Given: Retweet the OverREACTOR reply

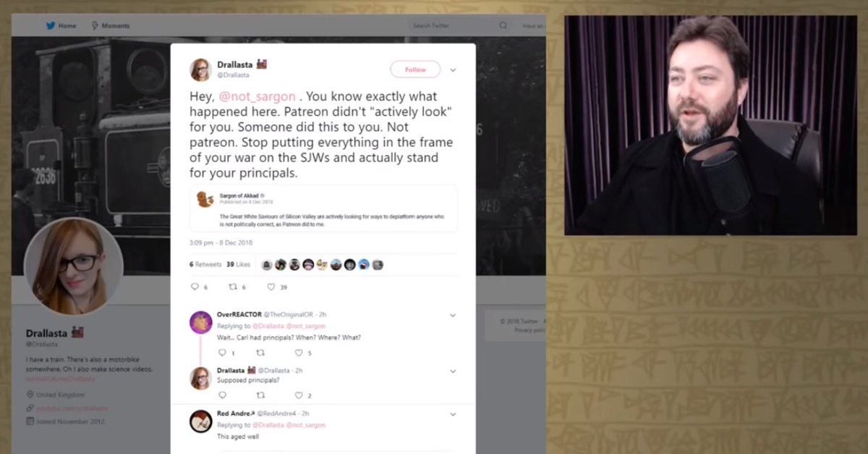Looking at the screenshot, I should (x=260, y=353).
